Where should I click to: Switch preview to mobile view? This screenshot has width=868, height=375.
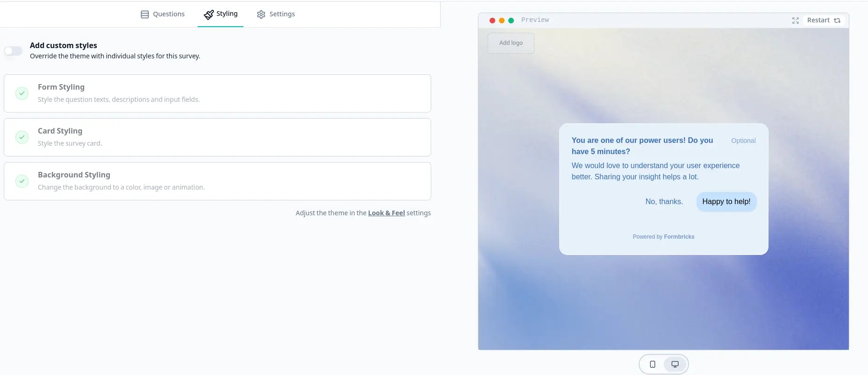(x=653, y=364)
